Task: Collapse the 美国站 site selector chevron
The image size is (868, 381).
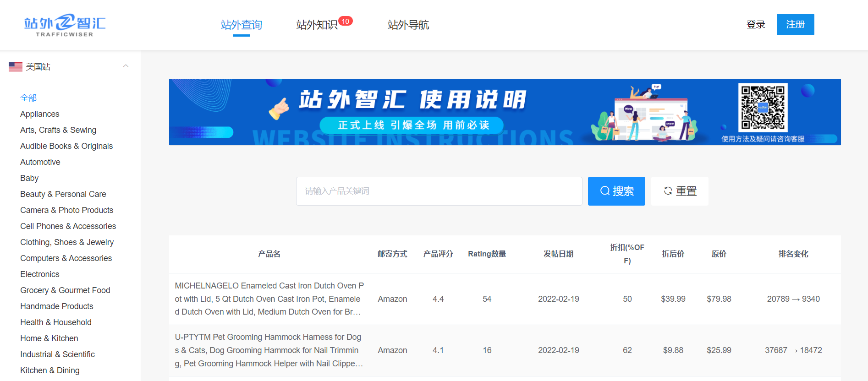Action: pyautogui.click(x=126, y=66)
